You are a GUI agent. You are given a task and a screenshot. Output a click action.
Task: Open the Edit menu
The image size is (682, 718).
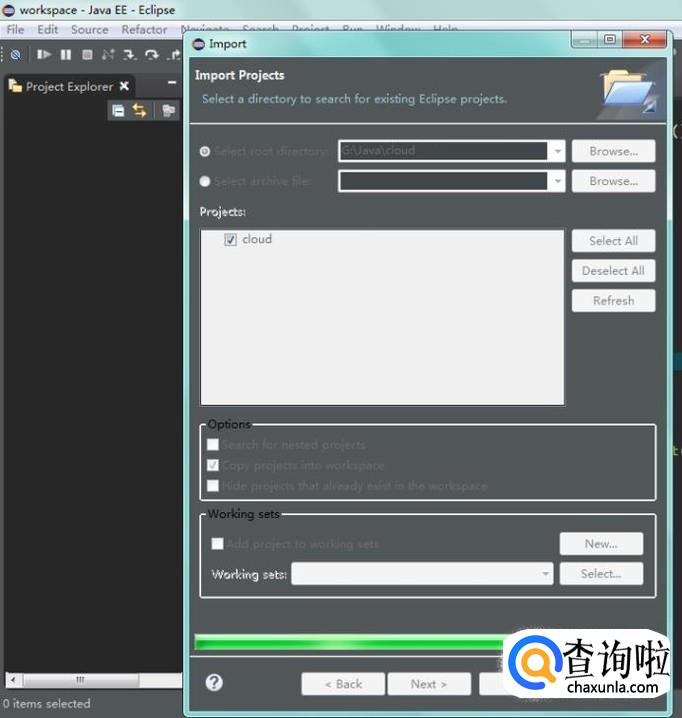[48, 30]
